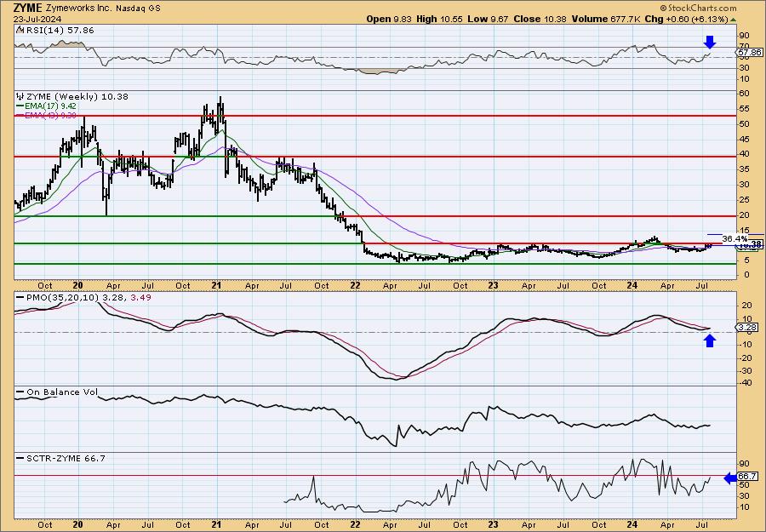
Task: Click the 60 price axis label
Action: [744, 94]
